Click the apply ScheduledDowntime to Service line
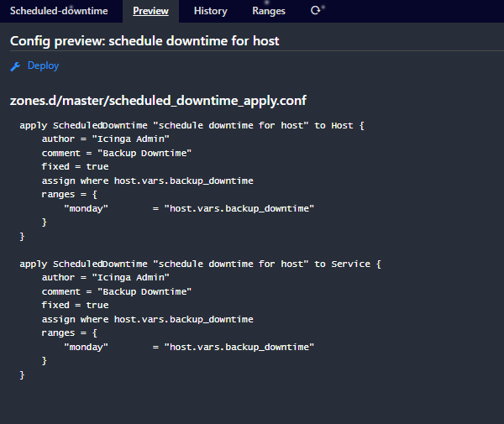Viewport: 504px width, 424px height. (x=200, y=264)
